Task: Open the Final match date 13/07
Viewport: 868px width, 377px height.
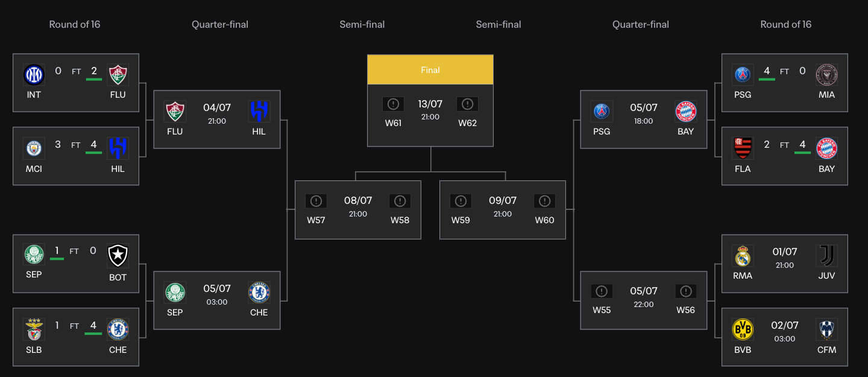Action: point(430,104)
